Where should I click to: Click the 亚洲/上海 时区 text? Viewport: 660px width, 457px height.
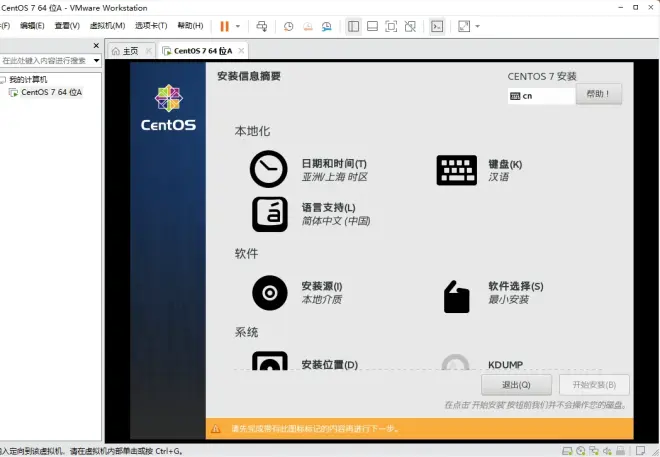pyautogui.click(x=335, y=177)
